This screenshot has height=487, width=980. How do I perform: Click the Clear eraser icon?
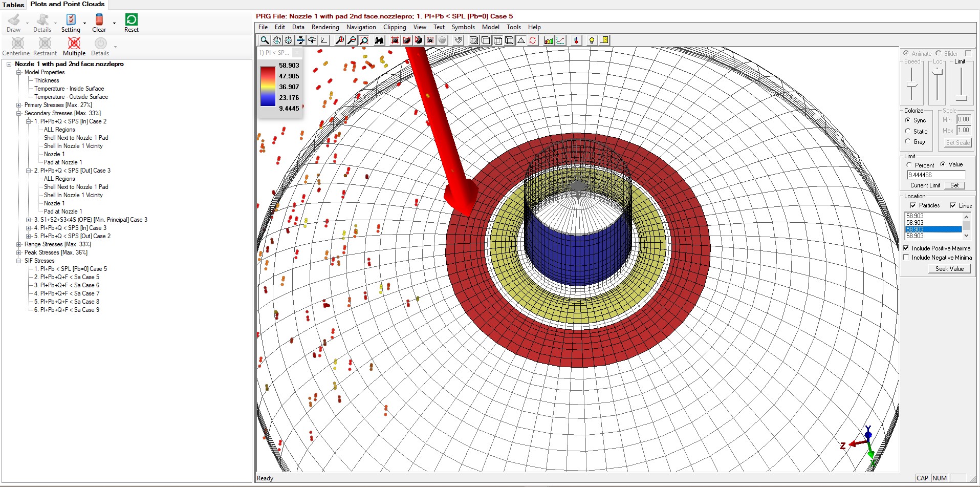[99, 20]
